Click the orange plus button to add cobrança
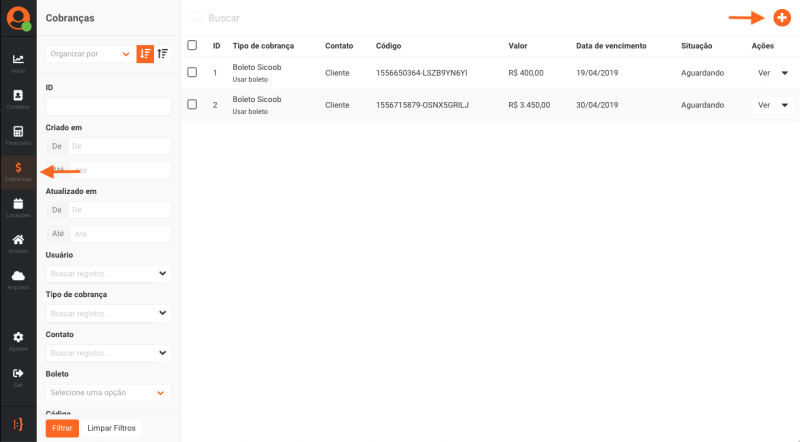This screenshot has width=800, height=442. coord(781,18)
